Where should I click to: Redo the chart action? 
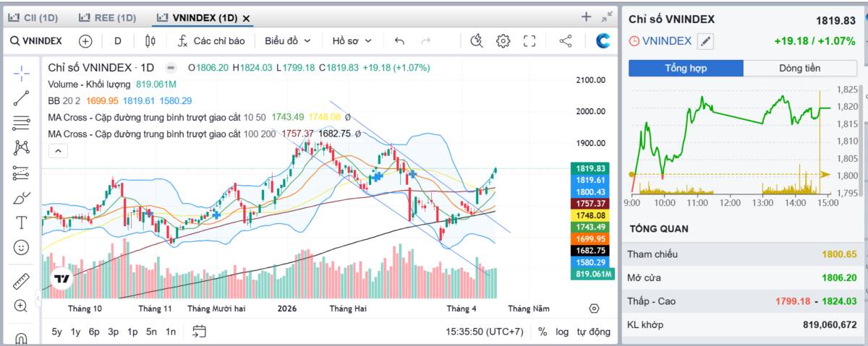426,41
